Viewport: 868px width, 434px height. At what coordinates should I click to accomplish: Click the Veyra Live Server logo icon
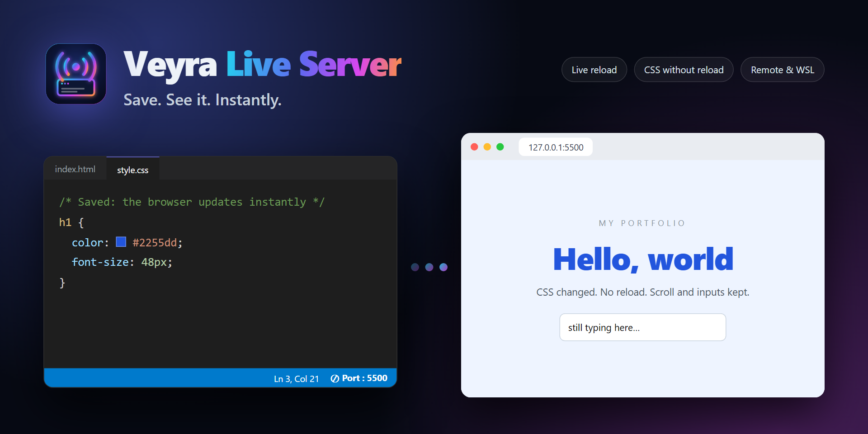click(x=76, y=74)
